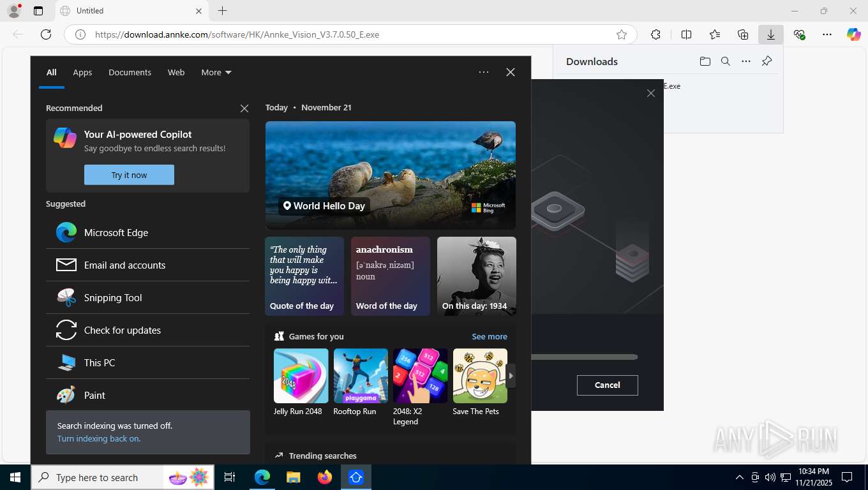Cancel the installation

607,385
